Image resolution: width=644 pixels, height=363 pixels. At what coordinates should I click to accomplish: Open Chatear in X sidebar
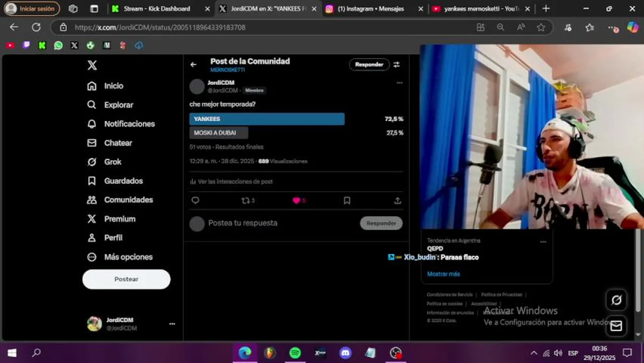[109, 143]
